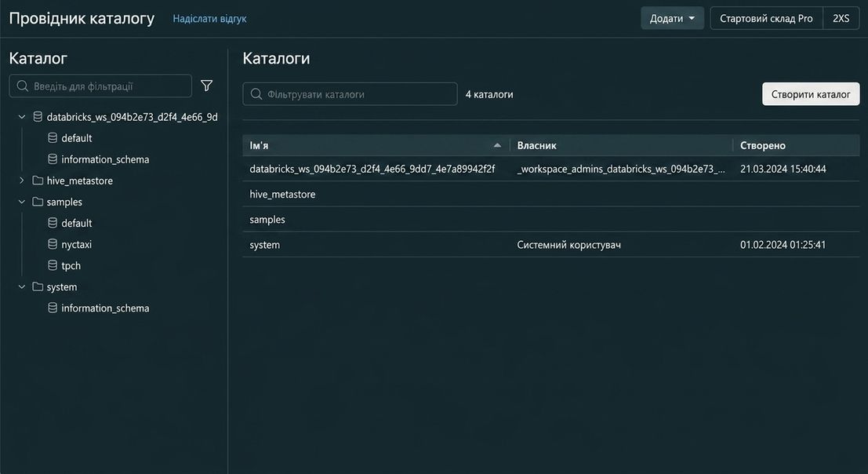Click schema icon beside nyctaxi
Image resolution: width=868 pixels, height=474 pixels.
(x=53, y=244)
